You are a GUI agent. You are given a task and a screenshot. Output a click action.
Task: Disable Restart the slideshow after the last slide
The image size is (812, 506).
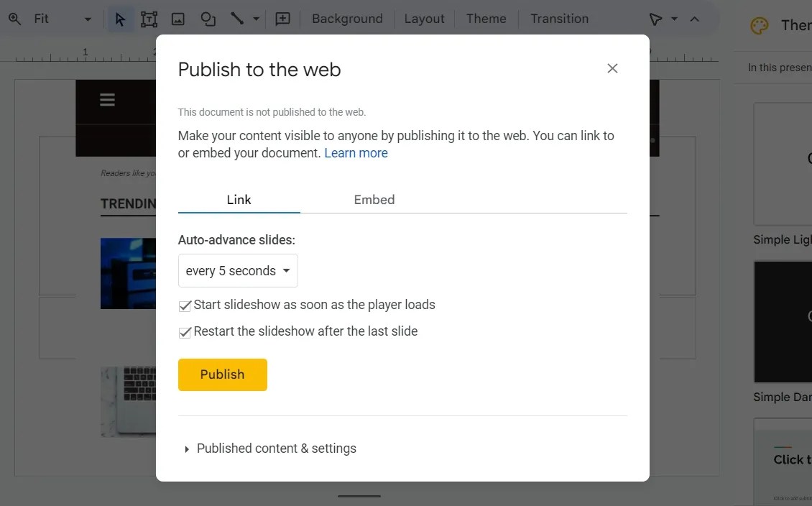point(185,332)
